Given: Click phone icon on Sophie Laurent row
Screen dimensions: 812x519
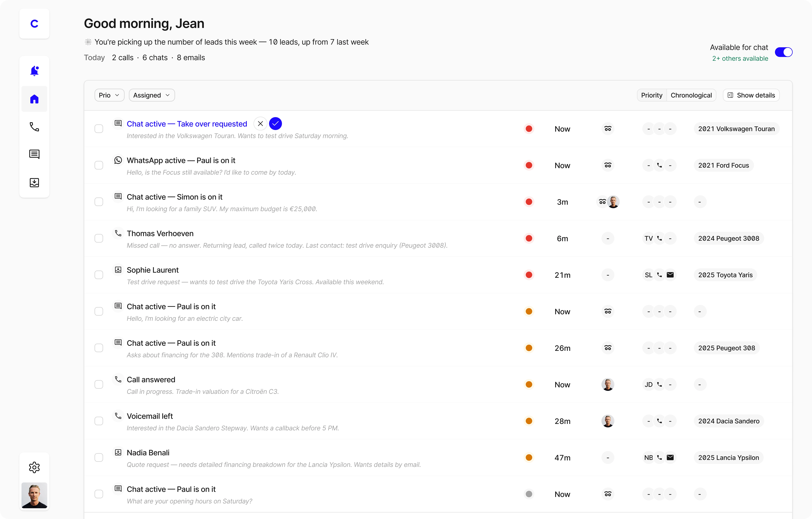Looking at the screenshot, I should 659,275.
